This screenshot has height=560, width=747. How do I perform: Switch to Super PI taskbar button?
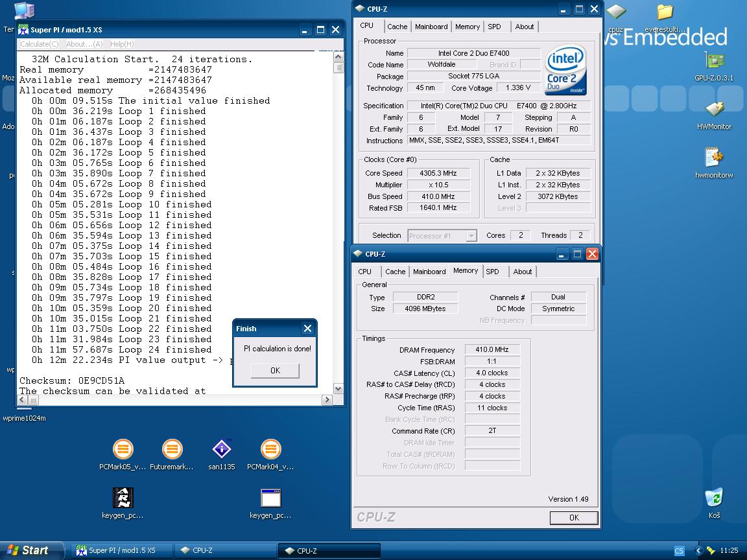[x=121, y=550]
